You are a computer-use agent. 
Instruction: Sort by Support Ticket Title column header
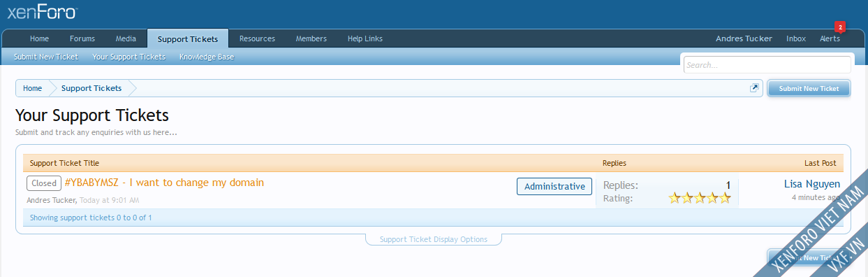(x=64, y=163)
